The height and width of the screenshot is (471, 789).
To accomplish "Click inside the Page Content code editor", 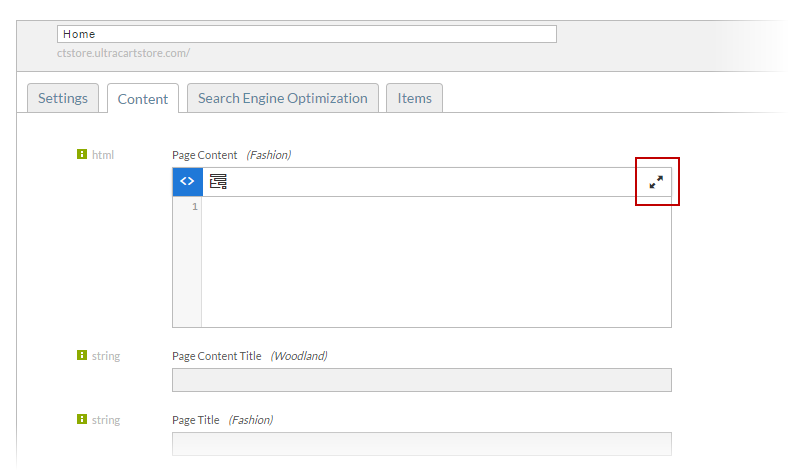I will (x=436, y=262).
